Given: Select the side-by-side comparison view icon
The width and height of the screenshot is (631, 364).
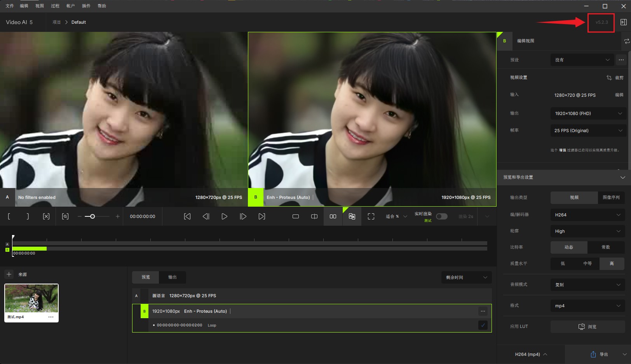Looking at the screenshot, I should tap(333, 216).
